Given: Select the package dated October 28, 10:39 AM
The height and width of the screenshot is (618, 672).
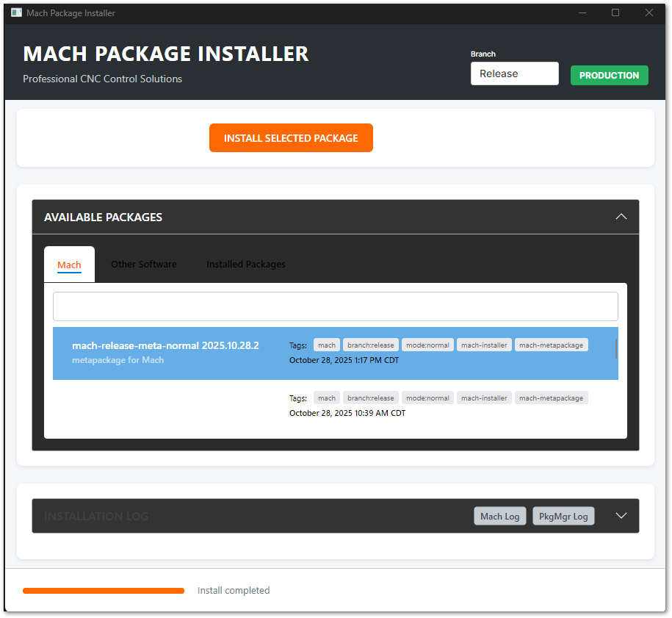Looking at the screenshot, I should pyautogui.click(x=335, y=406).
